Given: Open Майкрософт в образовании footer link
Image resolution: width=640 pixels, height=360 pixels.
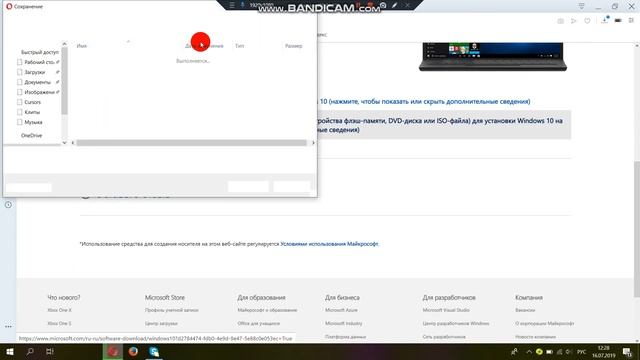Looking at the screenshot, I should click(x=267, y=310).
